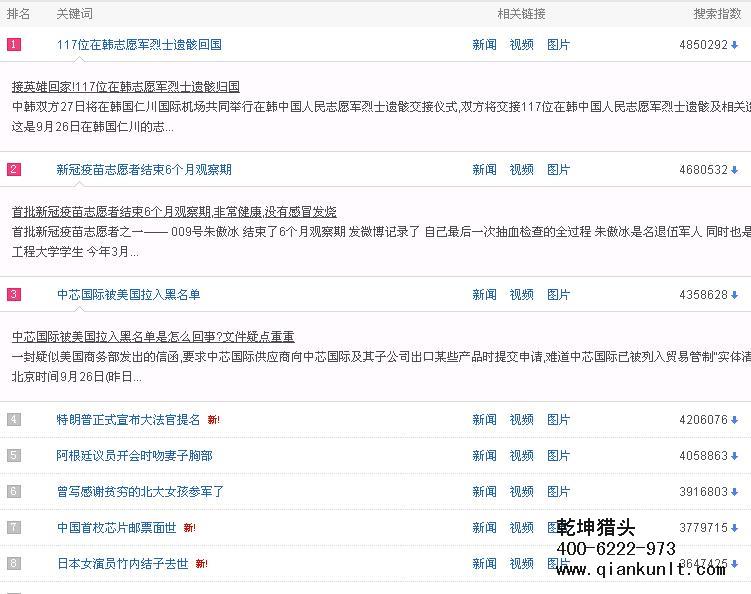Click 视频 link for 曾写感谢贫穷的北大女孩参军了
751x594 pixels.
[x=521, y=492]
